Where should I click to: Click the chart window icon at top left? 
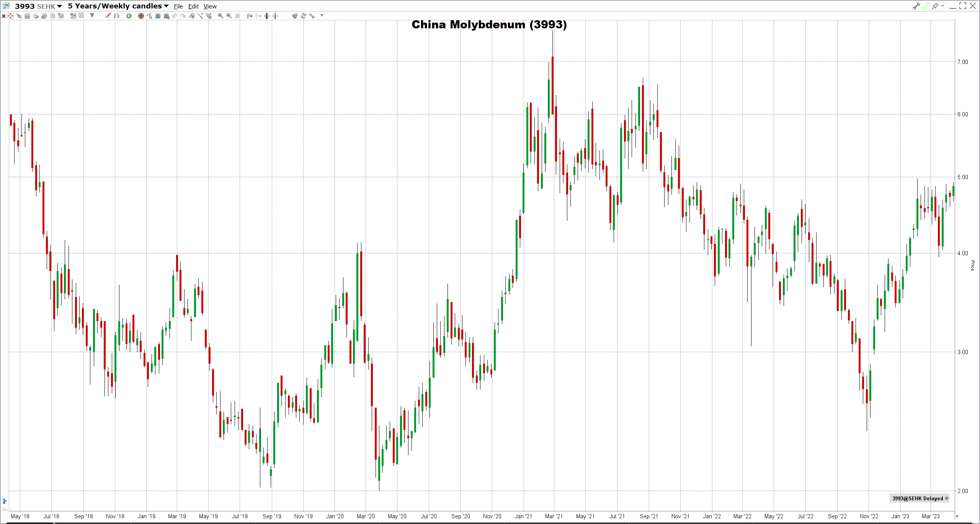6,6
